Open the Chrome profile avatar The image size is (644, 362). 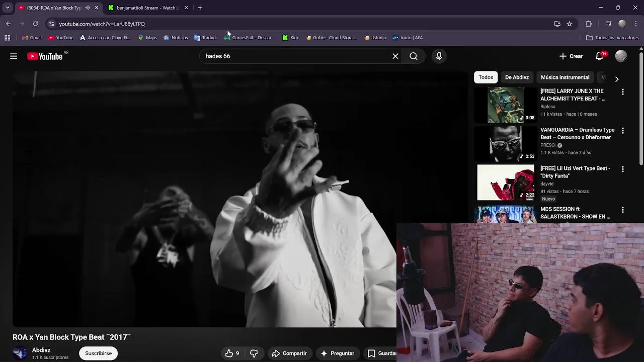622,24
